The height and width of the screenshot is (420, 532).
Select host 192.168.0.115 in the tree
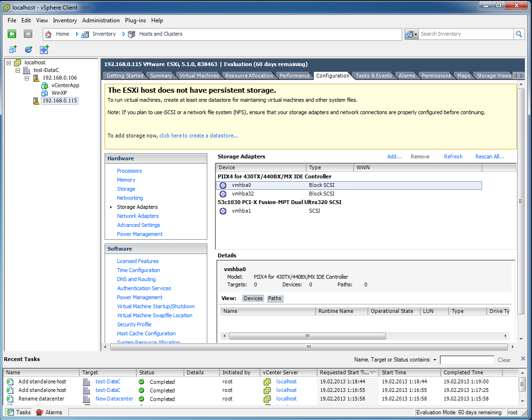[x=60, y=100]
